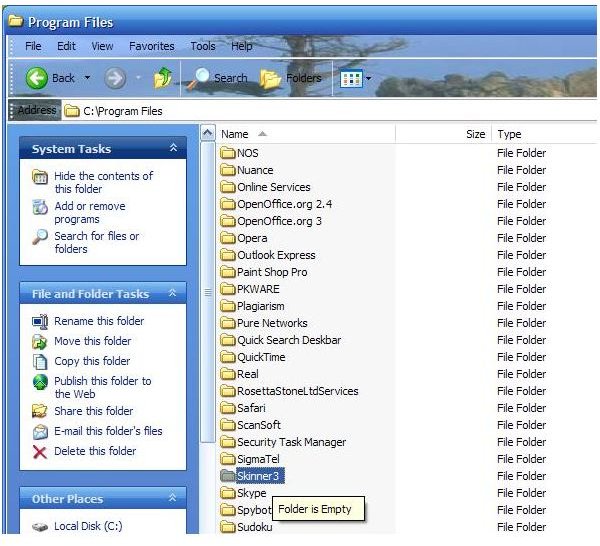Select the Opera folder icon
The height and width of the screenshot is (546, 600).
tap(228, 238)
